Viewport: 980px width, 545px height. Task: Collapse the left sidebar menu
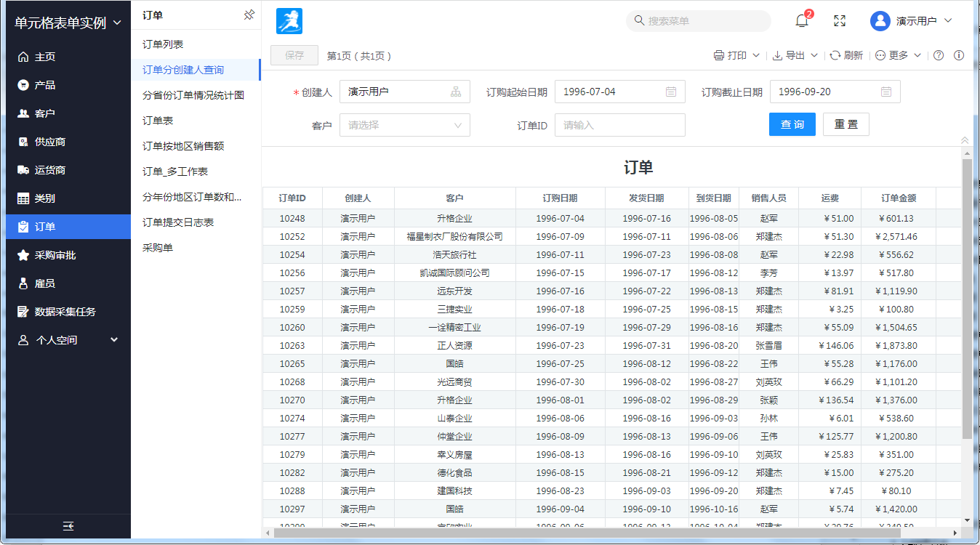coord(68,526)
